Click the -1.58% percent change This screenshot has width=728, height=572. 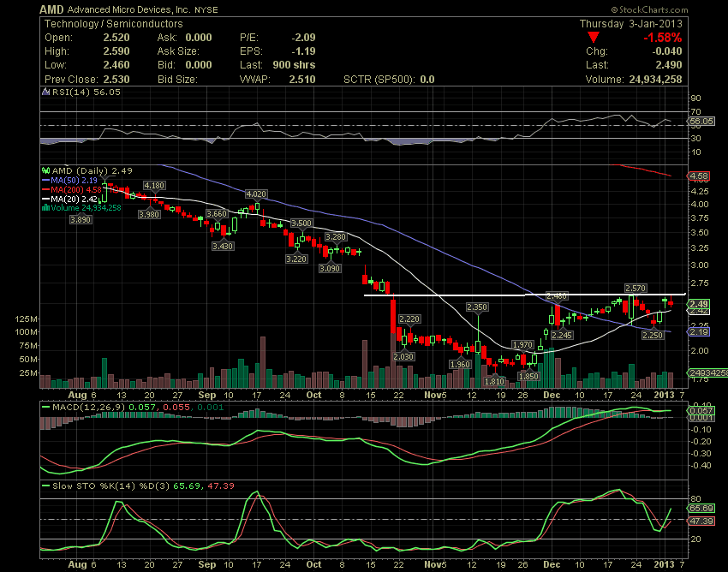[663, 38]
